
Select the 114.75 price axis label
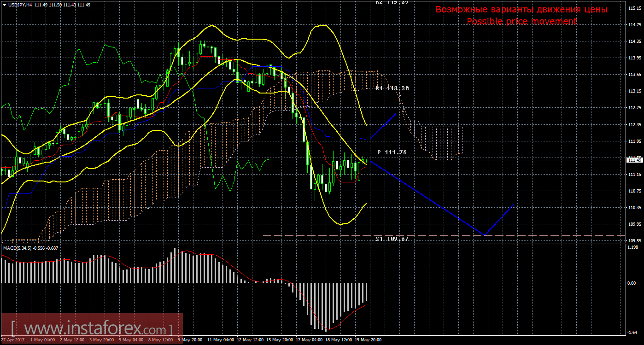(x=635, y=25)
